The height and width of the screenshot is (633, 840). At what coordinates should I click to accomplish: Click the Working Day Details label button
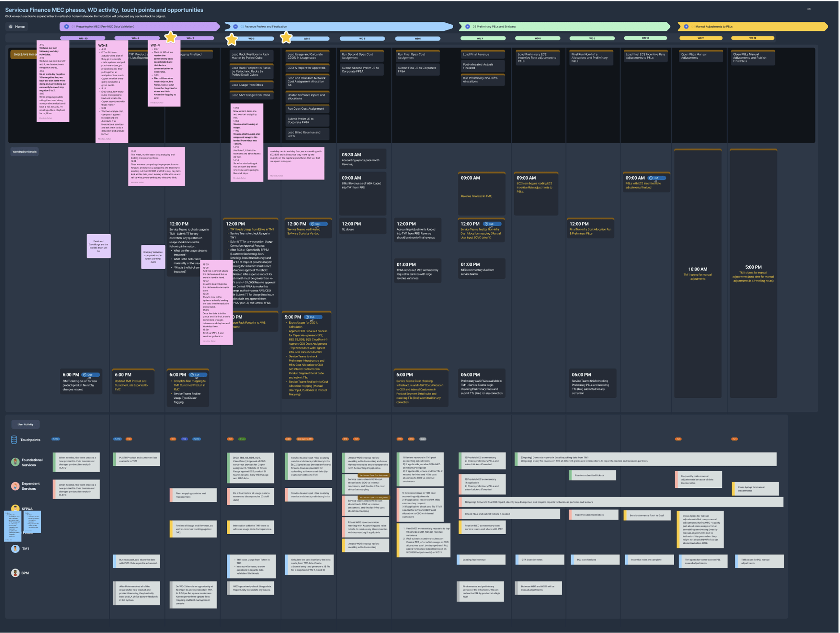tap(24, 152)
